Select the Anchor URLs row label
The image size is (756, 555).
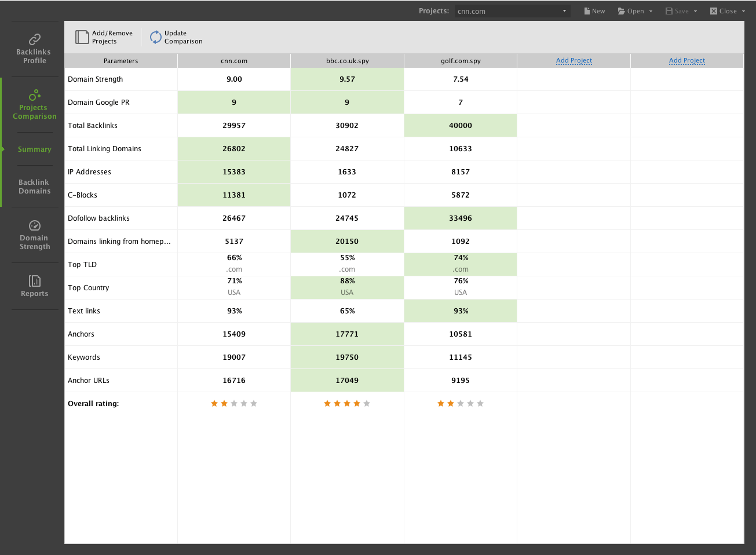(89, 381)
